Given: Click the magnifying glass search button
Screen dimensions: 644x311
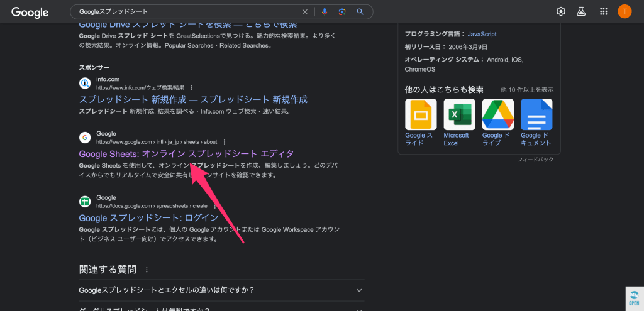Looking at the screenshot, I should coord(360,12).
